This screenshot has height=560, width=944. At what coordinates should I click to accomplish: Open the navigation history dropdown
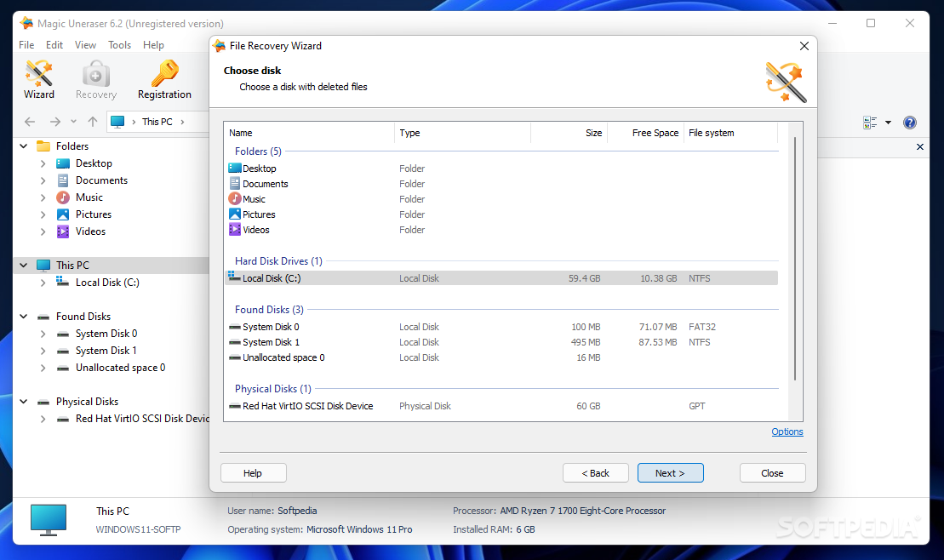pos(73,122)
